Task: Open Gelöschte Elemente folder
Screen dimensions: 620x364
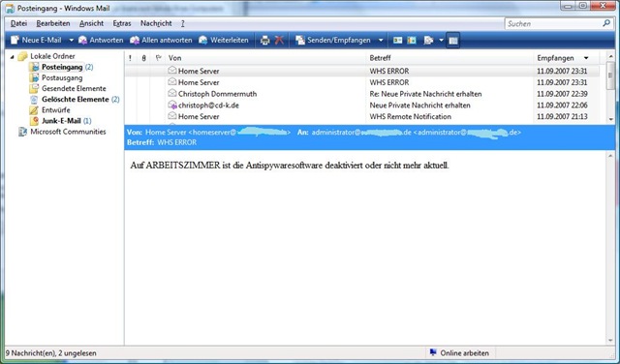Action: (76, 99)
